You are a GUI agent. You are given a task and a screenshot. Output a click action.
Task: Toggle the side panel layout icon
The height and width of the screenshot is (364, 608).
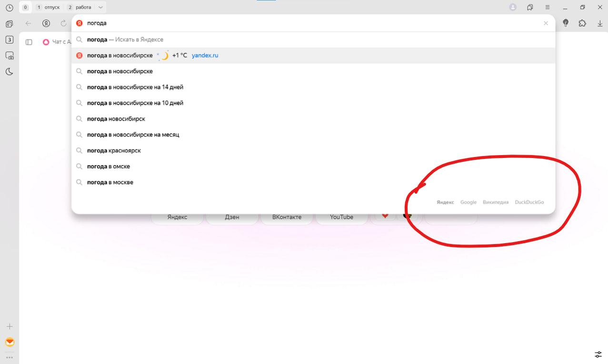[29, 42]
